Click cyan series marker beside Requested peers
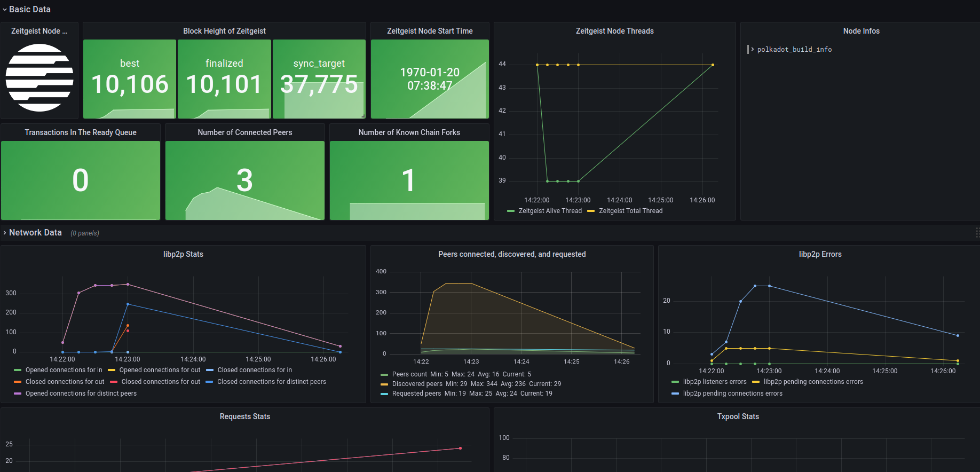The height and width of the screenshot is (472, 980). pyautogui.click(x=384, y=394)
